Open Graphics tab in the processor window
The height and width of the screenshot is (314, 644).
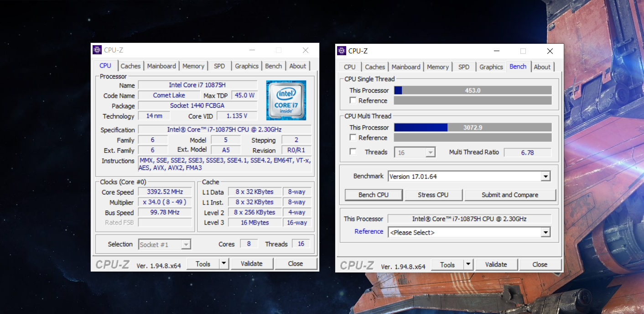247,66
